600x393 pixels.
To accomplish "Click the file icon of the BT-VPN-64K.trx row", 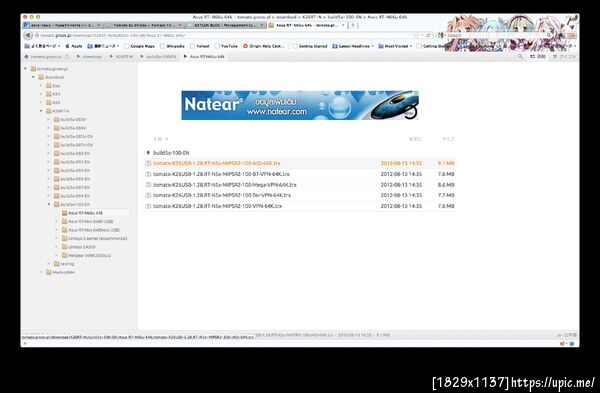I will pos(148,174).
